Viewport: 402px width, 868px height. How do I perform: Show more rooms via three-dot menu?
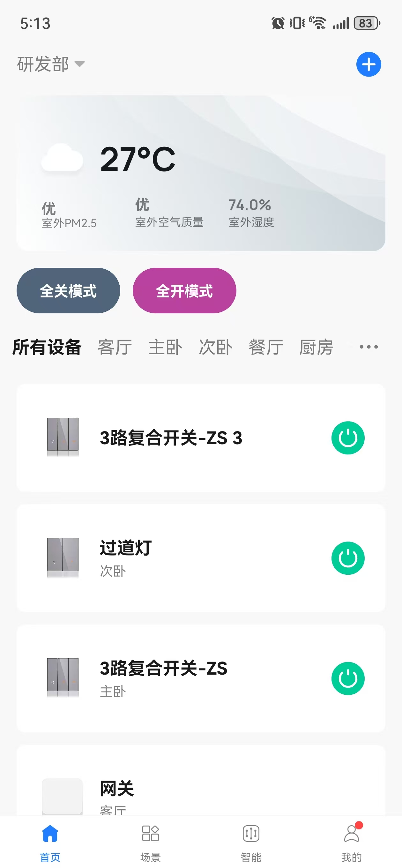click(368, 347)
